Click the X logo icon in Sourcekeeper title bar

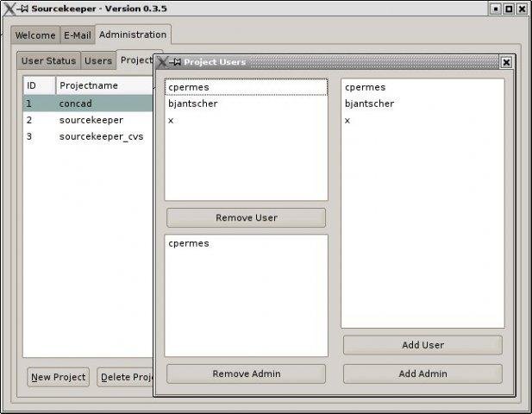(9, 9)
